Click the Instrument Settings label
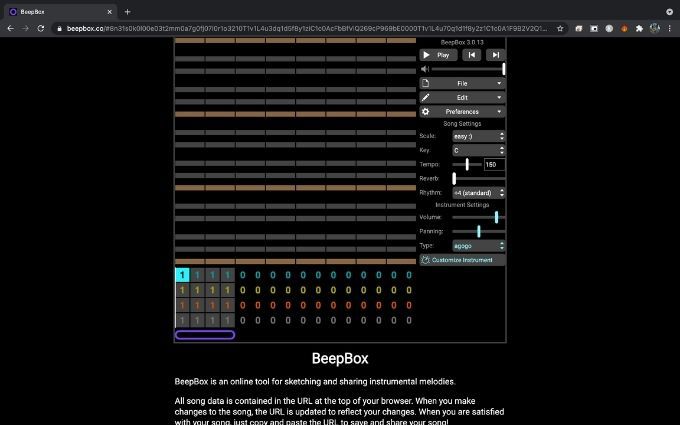The height and width of the screenshot is (425, 680). 462,205
